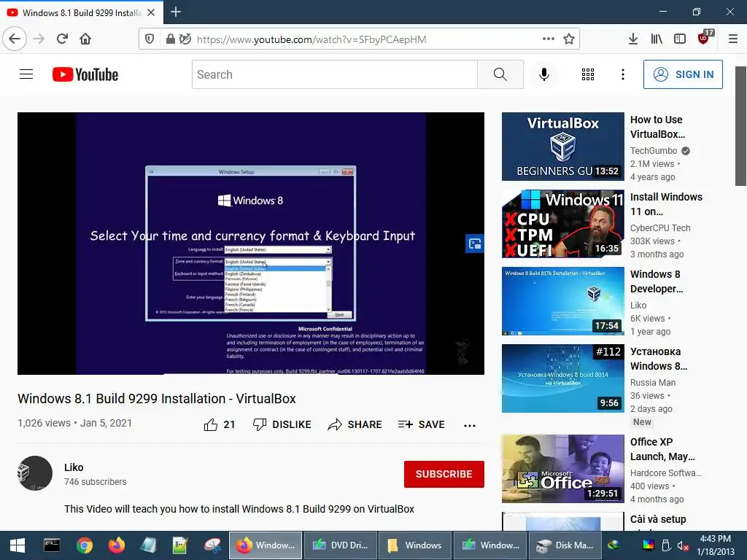View site security padlock info

170,39
